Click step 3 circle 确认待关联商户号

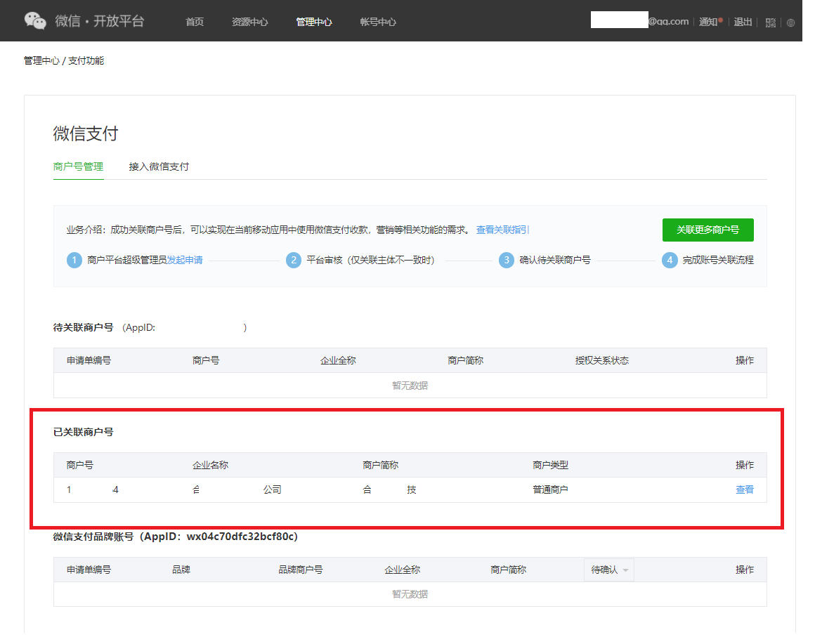point(507,260)
